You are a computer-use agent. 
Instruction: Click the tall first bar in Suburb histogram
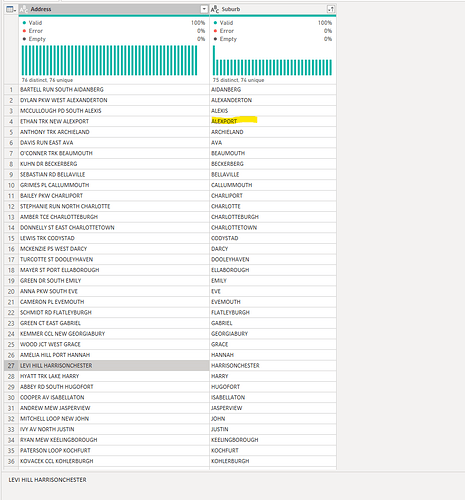214,60
